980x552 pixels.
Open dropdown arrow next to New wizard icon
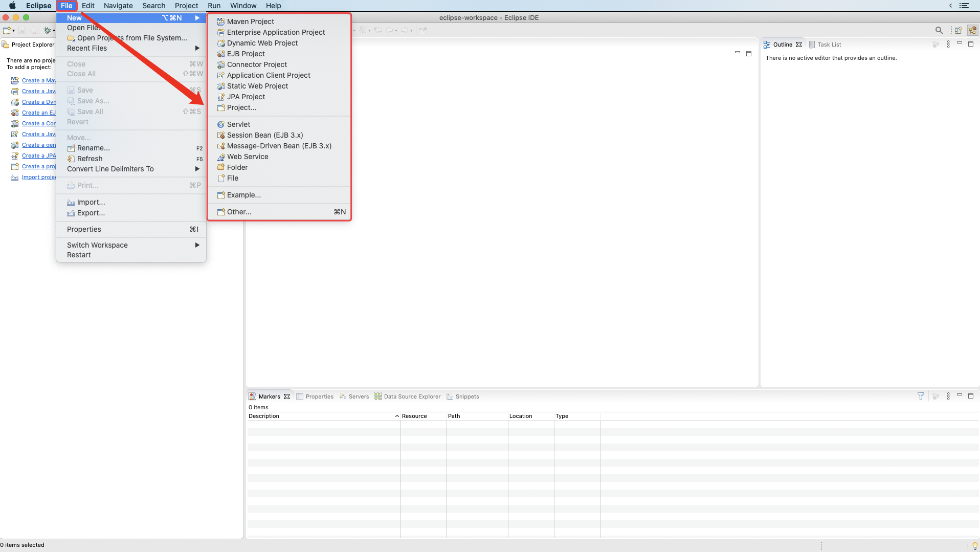pos(14,31)
